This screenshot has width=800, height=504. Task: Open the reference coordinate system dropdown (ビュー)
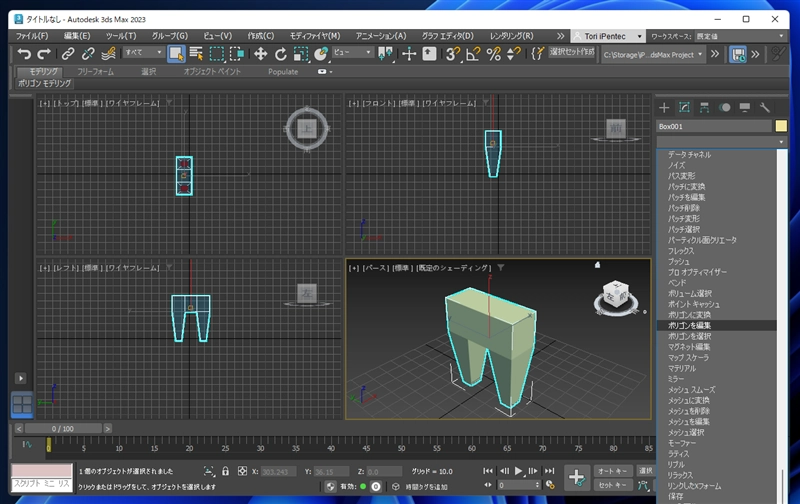click(x=352, y=53)
